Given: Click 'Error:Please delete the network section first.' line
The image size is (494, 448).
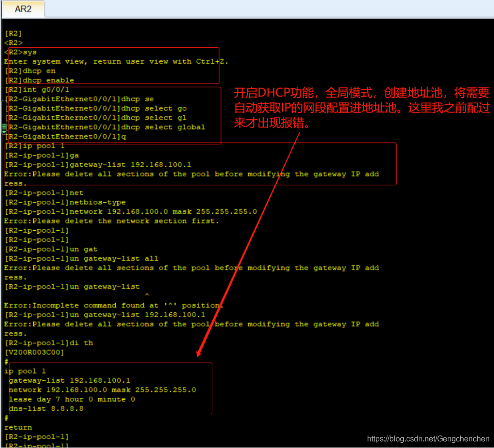Looking at the screenshot, I should [x=111, y=221].
